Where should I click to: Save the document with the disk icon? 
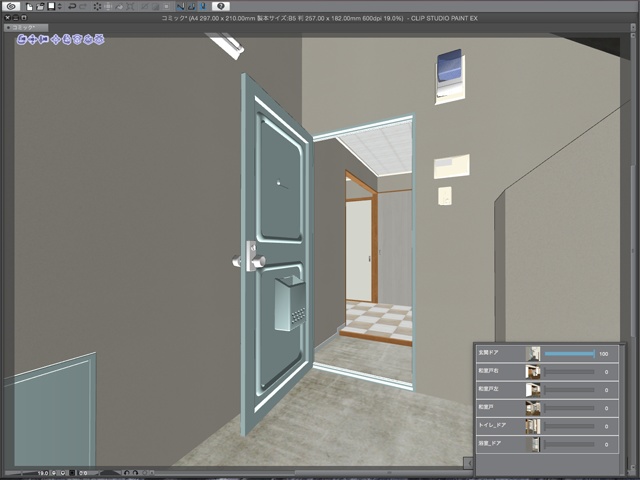51,6
